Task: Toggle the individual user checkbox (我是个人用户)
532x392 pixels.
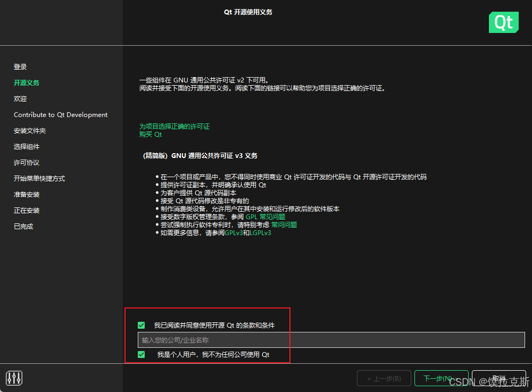Action: 142,354
